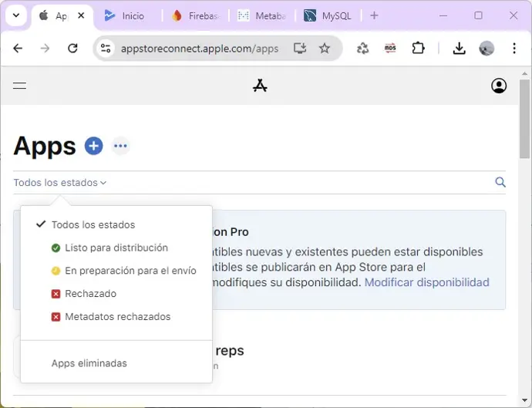
Task: Maximize the browser window
Action: click(478, 15)
